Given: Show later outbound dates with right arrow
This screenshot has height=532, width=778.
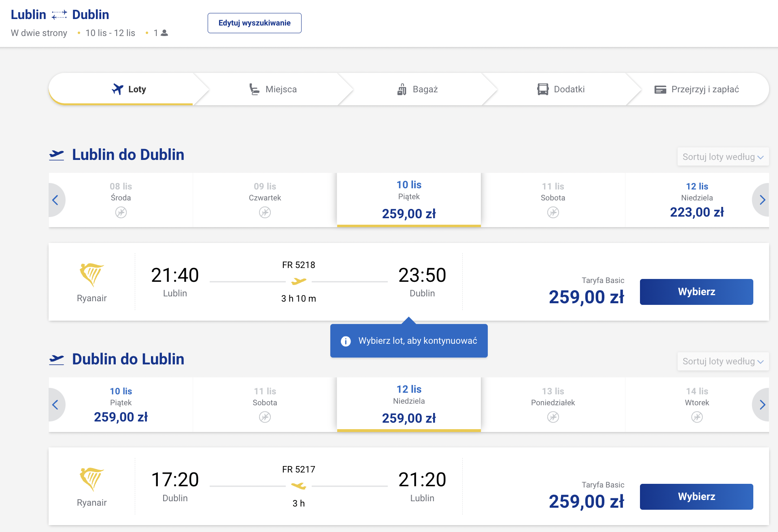Looking at the screenshot, I should tap(762, 200).
